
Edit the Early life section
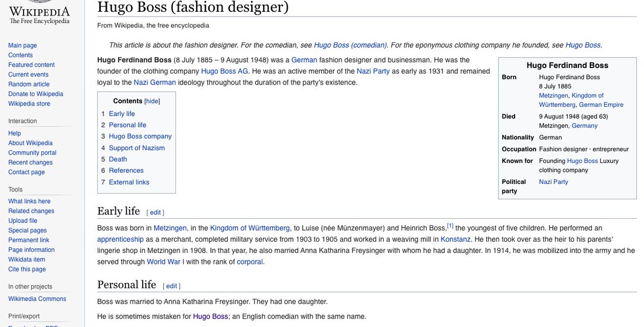pyautogui.click(x=155, y=213)
